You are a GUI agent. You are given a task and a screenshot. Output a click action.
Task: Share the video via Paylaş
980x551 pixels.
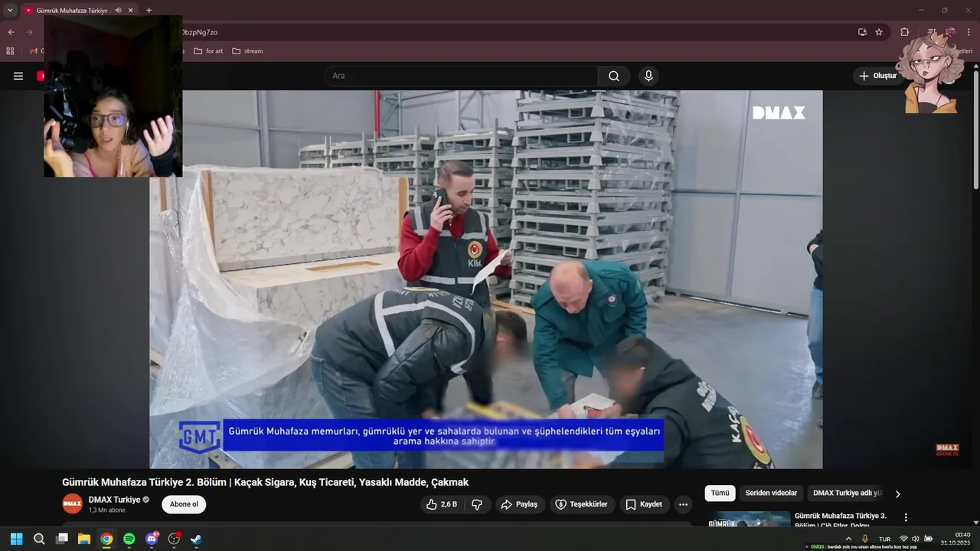pyautogui.click(x=520, y=504)
